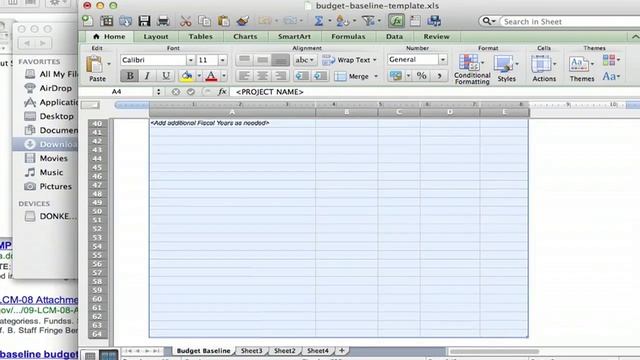Open the Review ribbon tab
Image resolution: width=640 pixels, height=360 pixels.
click(436, 37)
